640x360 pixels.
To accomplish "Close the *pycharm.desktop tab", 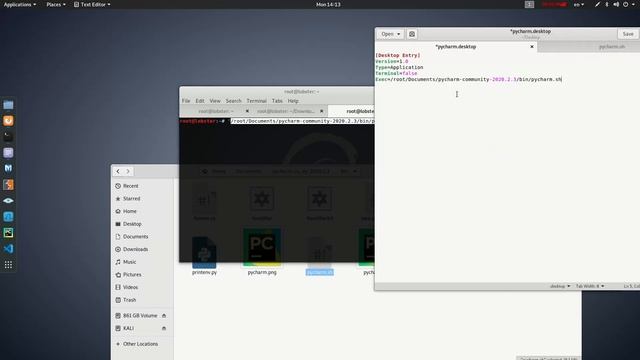I will click(531, 47).
